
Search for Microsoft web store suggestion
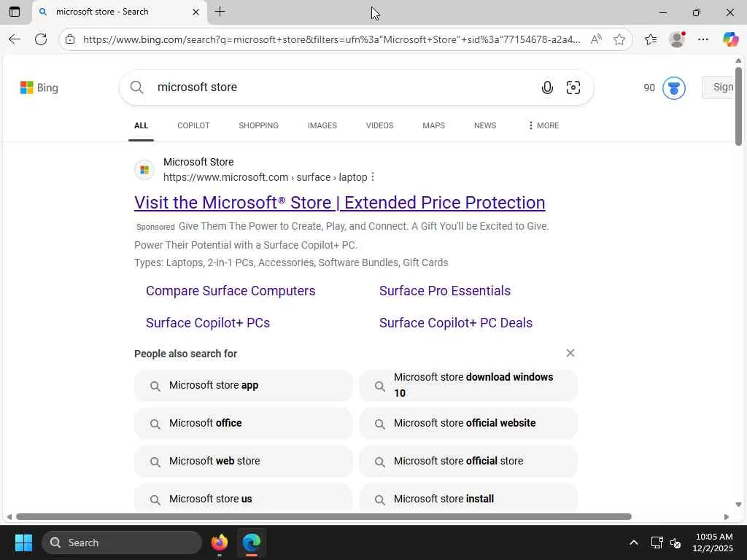pos(244,462)
